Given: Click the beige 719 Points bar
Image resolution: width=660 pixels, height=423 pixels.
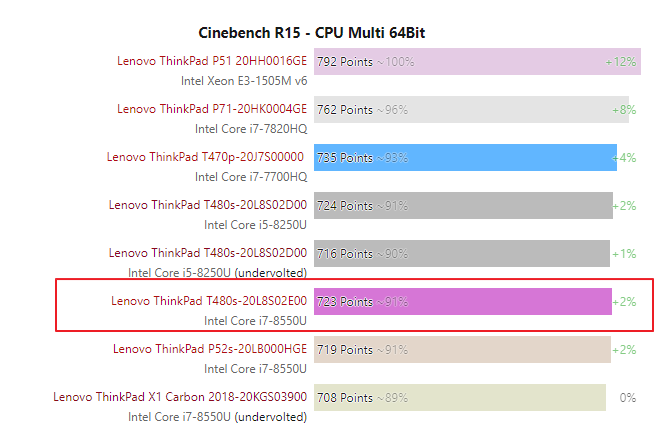Looking at the screenshot, I should [x=462, y=349].
